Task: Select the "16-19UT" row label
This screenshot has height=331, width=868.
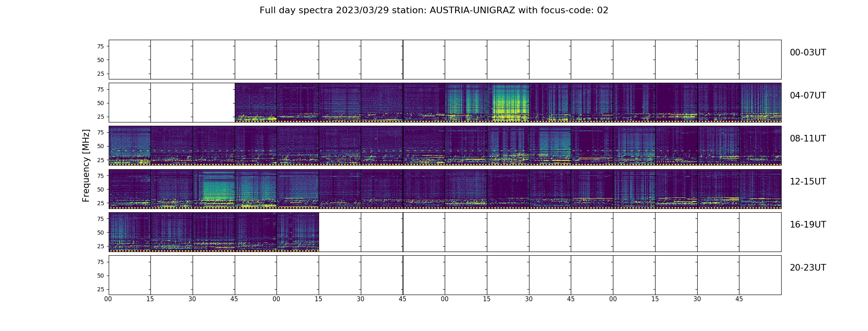Action: point(808,225)
